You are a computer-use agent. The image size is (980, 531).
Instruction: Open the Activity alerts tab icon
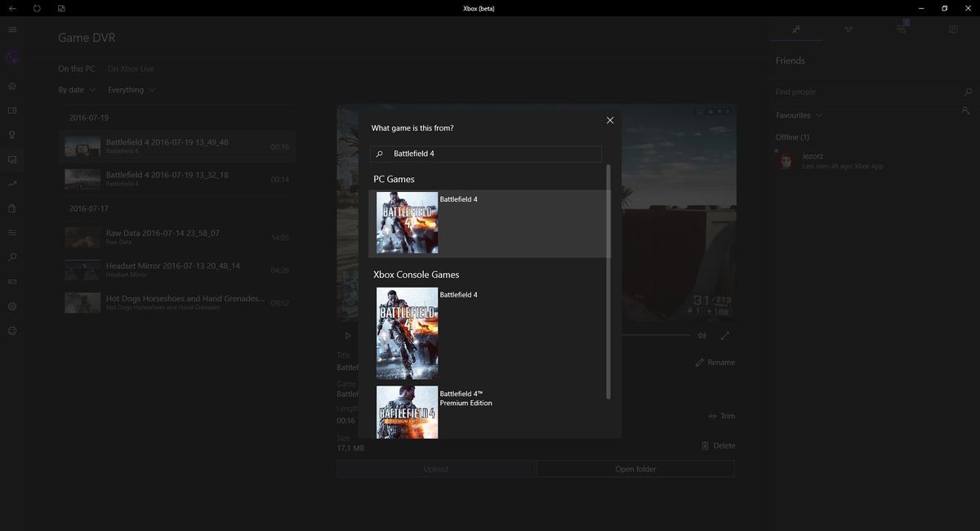(x=953, y=29)
